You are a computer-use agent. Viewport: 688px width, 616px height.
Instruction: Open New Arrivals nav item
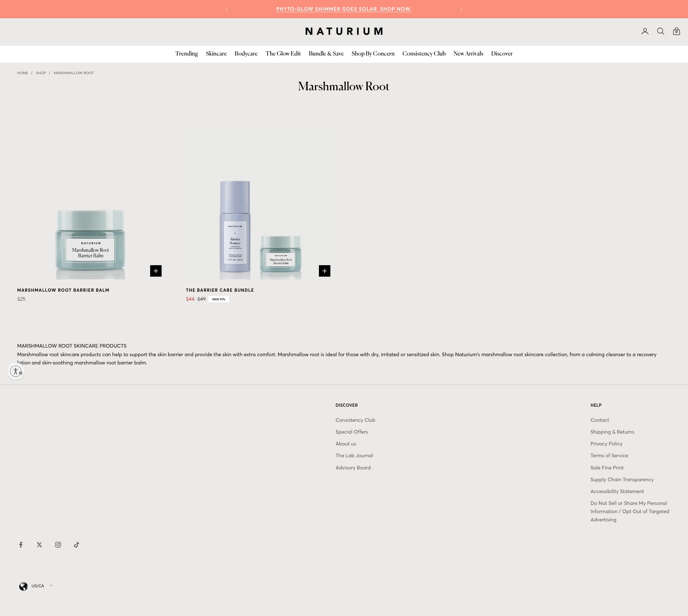(468, 54)
